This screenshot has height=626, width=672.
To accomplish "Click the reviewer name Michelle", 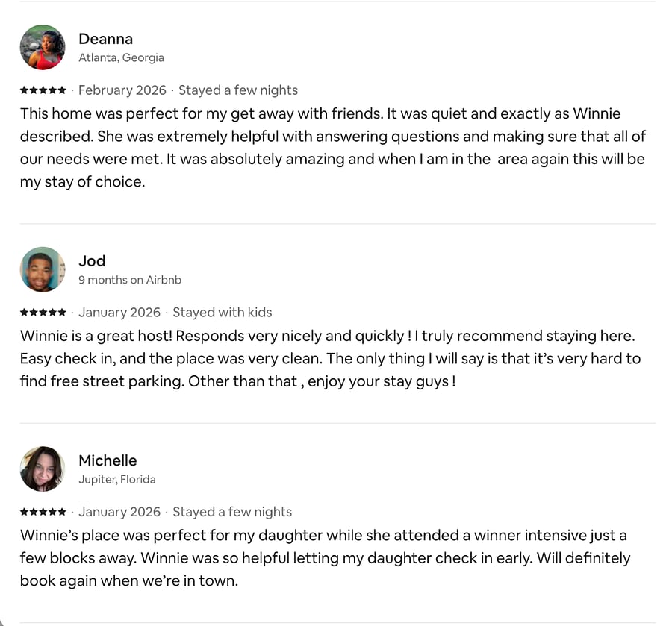I will (108, 460).
